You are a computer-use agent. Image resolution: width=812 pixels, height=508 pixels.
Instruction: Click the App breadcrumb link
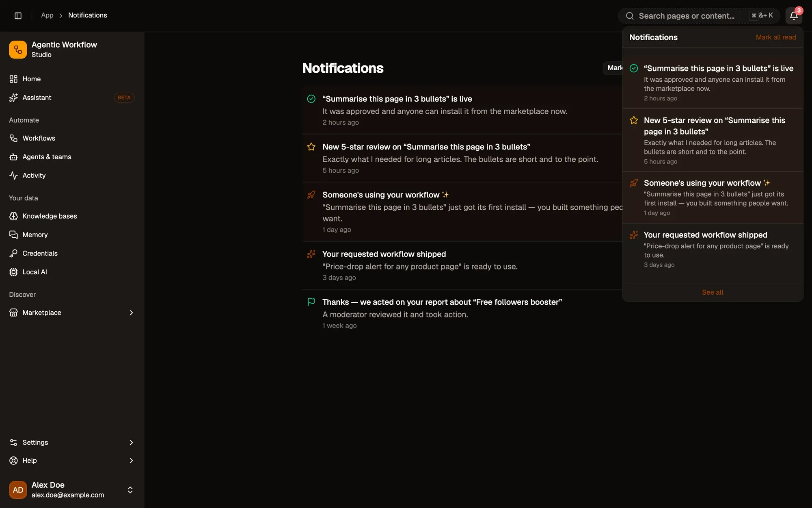47,15
